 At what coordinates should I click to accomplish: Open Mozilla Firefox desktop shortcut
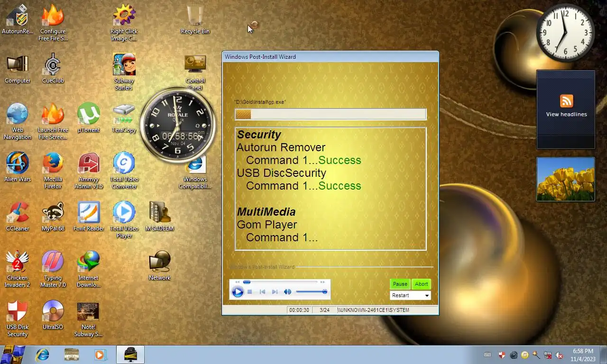pos(53,171)
